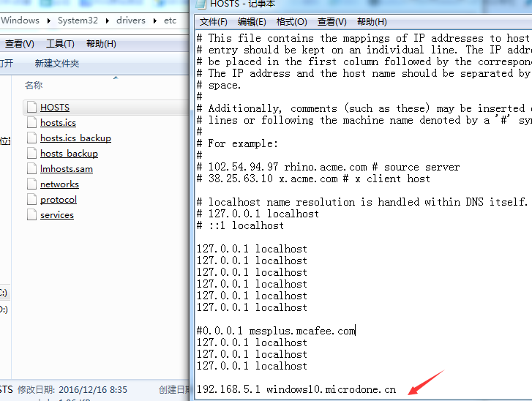Image resolution: width=532 pixels, height=401 pixels.
Task: Go to the drivers folder in the breadcrumb
Action: pos(131,20)
